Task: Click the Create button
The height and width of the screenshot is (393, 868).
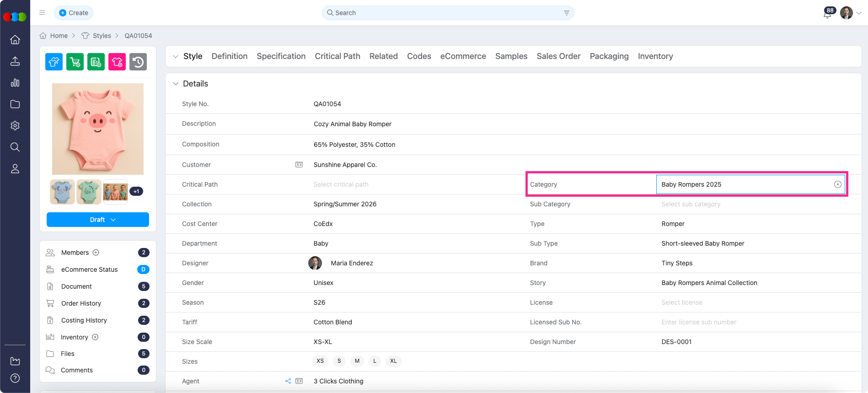Action: pos(74,13)
